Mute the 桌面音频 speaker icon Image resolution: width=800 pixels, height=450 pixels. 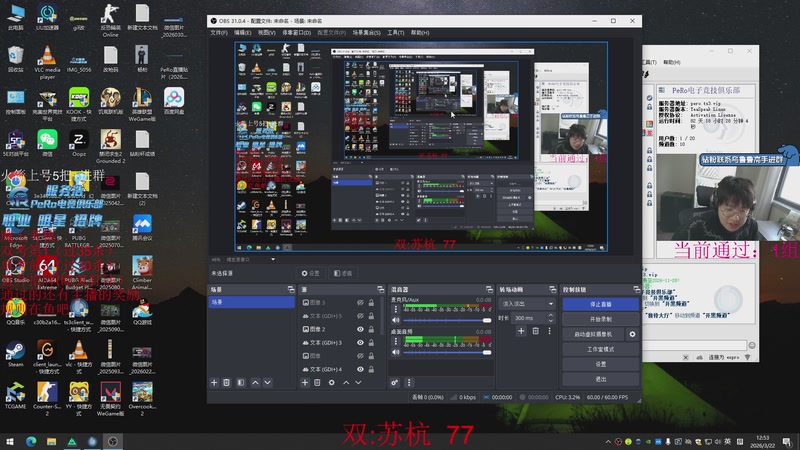395,352
